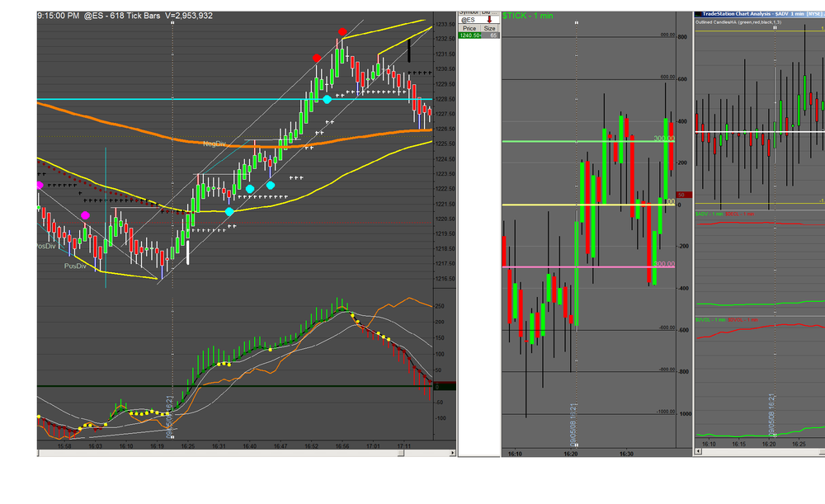
Task: Click the 16:56 time label on ES chart
Action: [342, 446]
